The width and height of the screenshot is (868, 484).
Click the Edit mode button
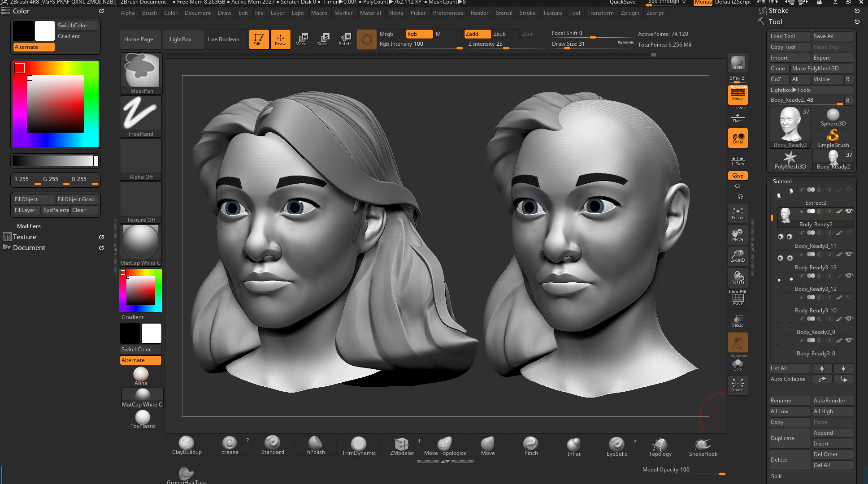(x=259, y=39)
